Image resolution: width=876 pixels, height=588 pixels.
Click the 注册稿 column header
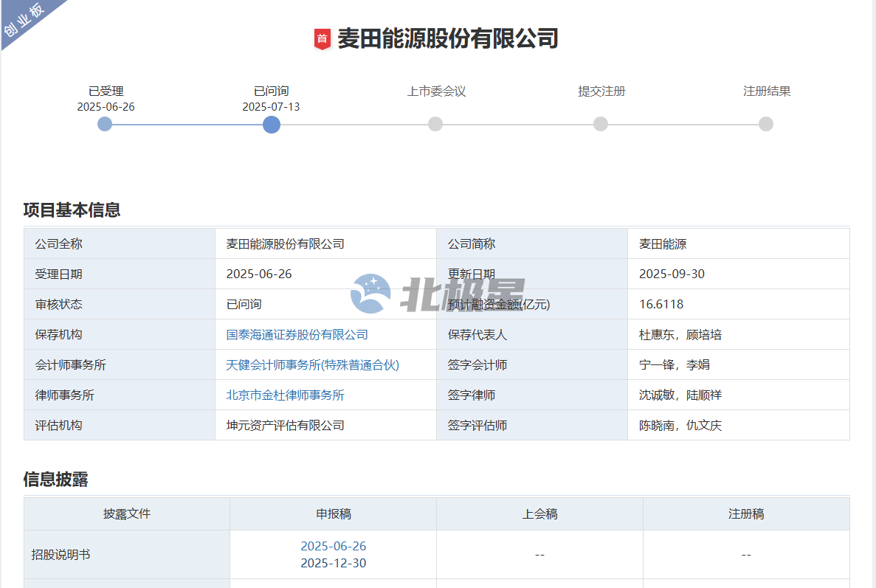pos(746,514)
